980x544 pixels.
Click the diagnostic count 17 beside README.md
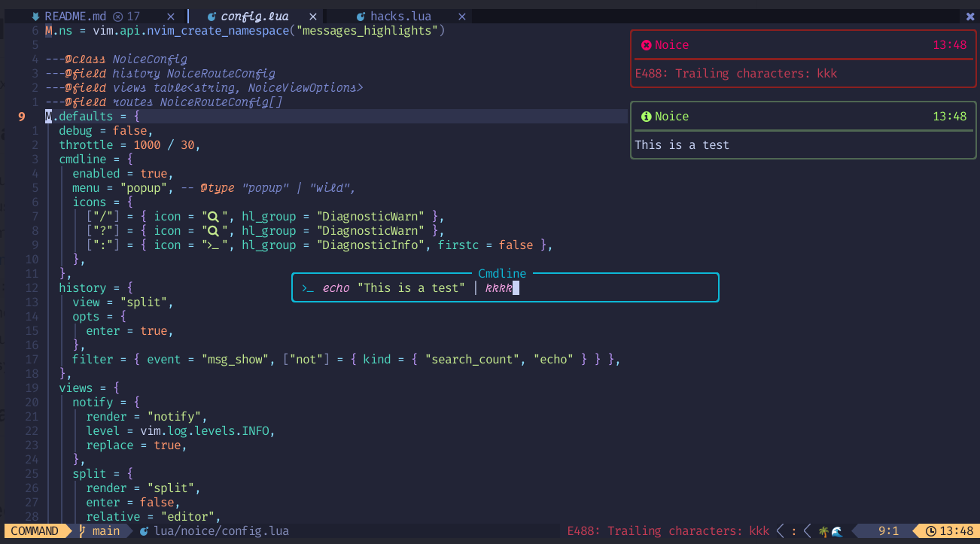131,15
